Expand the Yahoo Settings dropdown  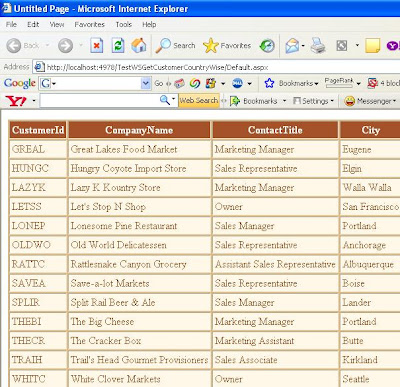[332, 101]
